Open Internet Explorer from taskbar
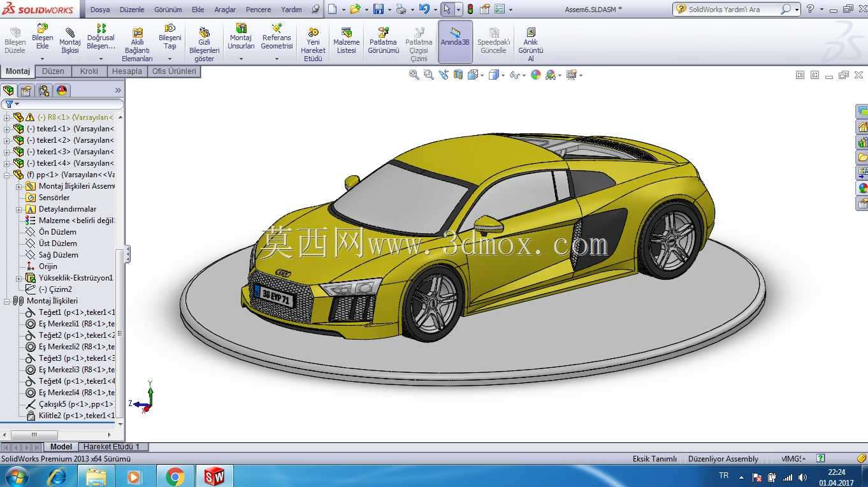This screenshot has width=868, height=487. pyautogui.click(x=58, y=476)
